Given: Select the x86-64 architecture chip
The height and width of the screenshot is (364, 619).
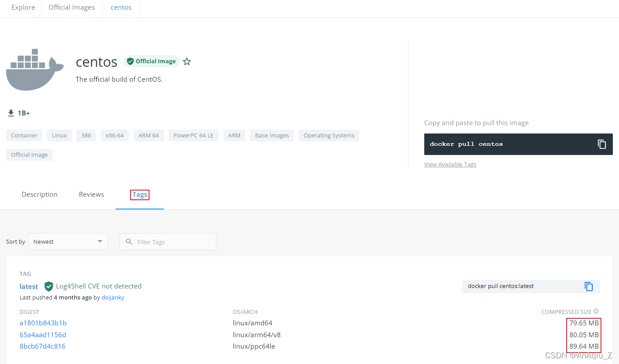Looking at the screenshot, I should (115, 135).
